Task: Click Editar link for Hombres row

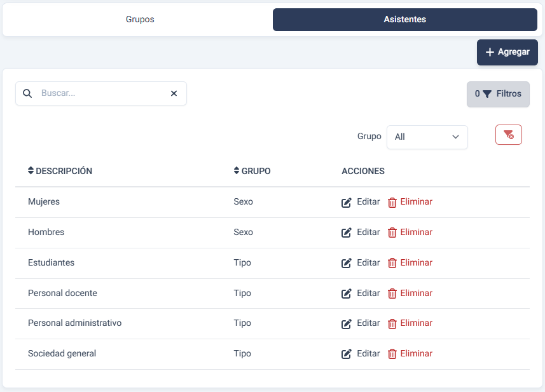Action: [x=368, y=233]
